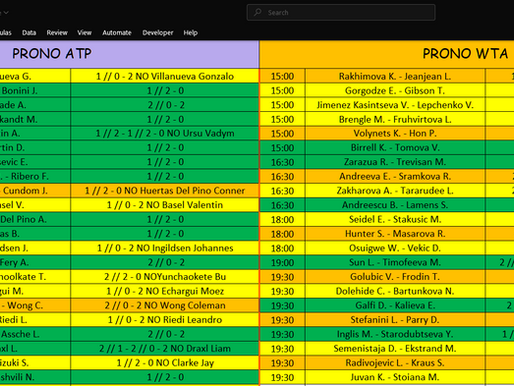Image resolution: width=514 pixels, height=386 pixels.
Task: Select cell '1 // 2 - 1 // 2 - 0 NO Ursu Vadym'
Action: pos(165,133)
